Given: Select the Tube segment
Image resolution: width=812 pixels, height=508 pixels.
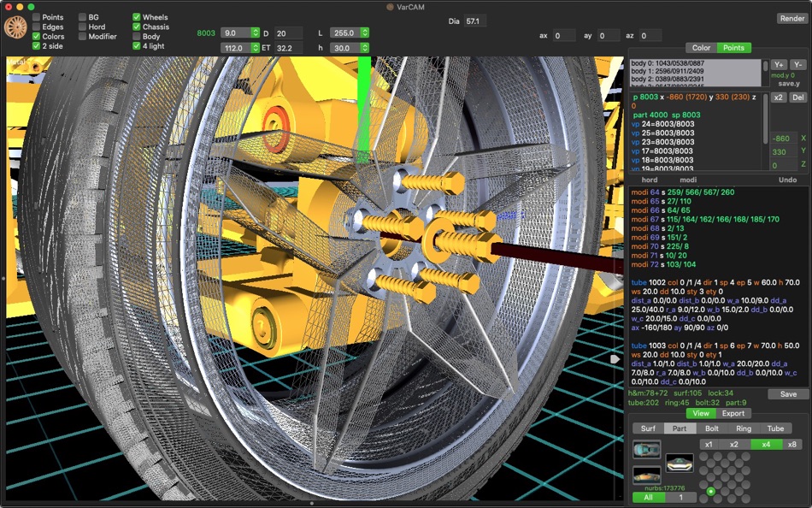Looking at the screenshot, I should pos(775,428).
